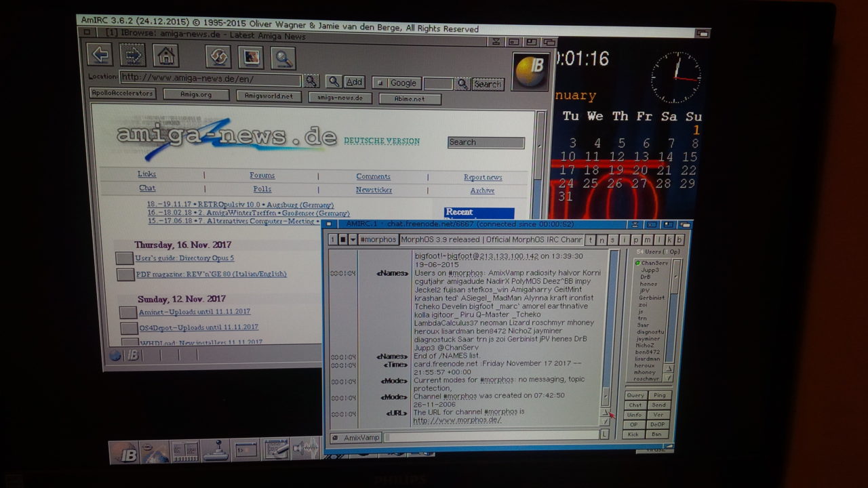Viewport: 868px width, 488px height.
Task: Click the user list scroll down arrow
Action: coord(668,377)
